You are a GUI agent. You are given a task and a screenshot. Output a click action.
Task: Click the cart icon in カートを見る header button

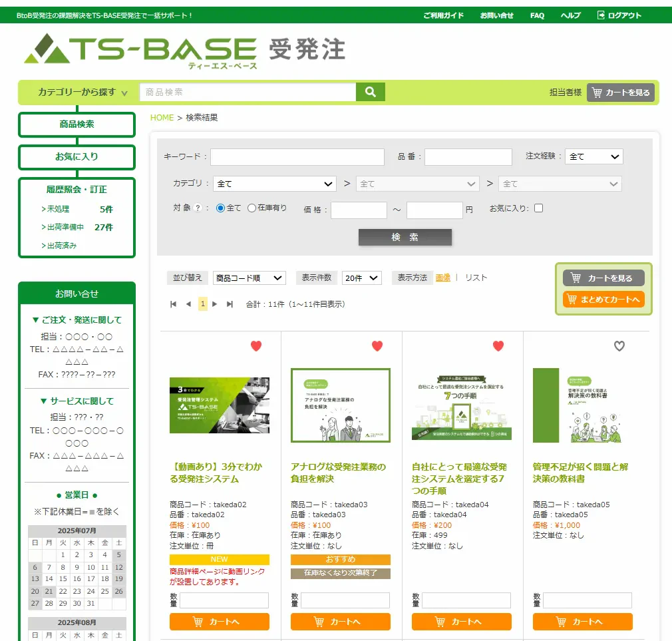coord(599,93)
